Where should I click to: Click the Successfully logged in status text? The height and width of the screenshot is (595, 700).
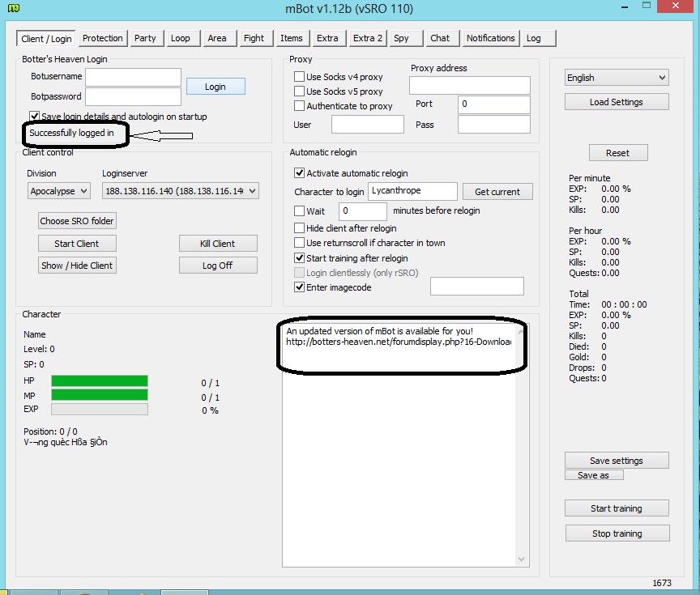click(x=71, y=133)
